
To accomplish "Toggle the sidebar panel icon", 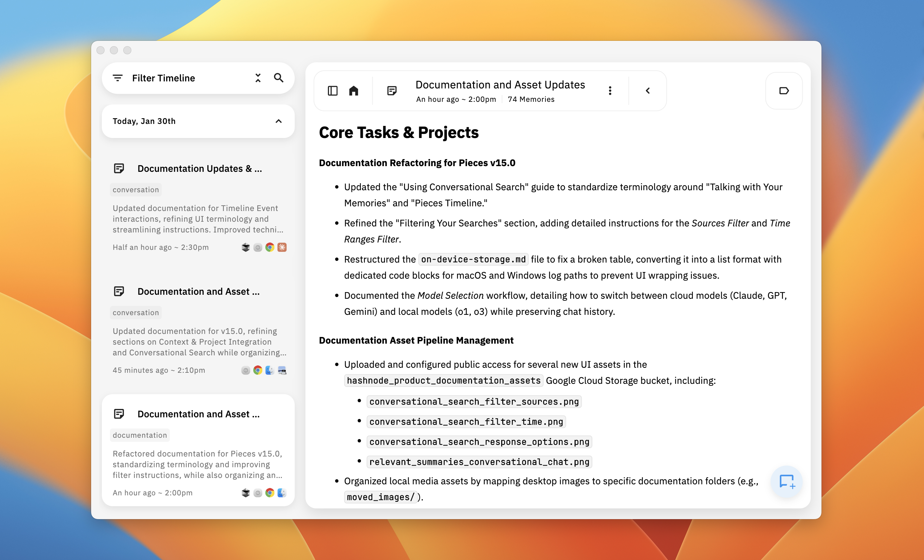I will pos(332,91).
